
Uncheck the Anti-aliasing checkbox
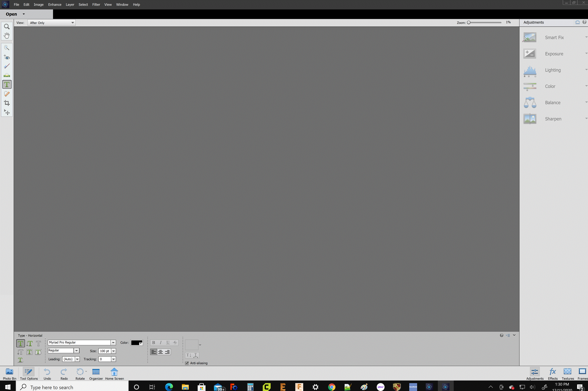point(187,363)
